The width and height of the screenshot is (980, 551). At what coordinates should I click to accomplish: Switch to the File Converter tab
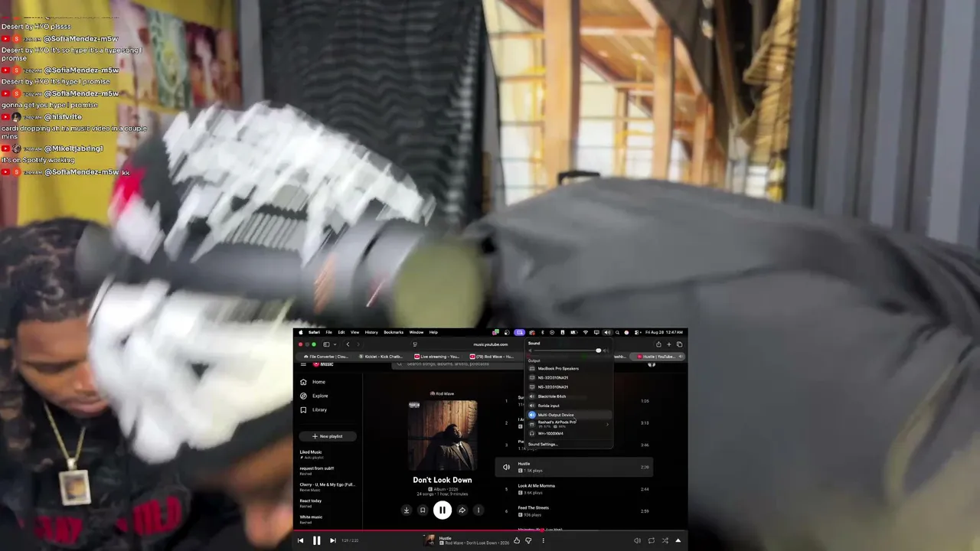(326, 357)
